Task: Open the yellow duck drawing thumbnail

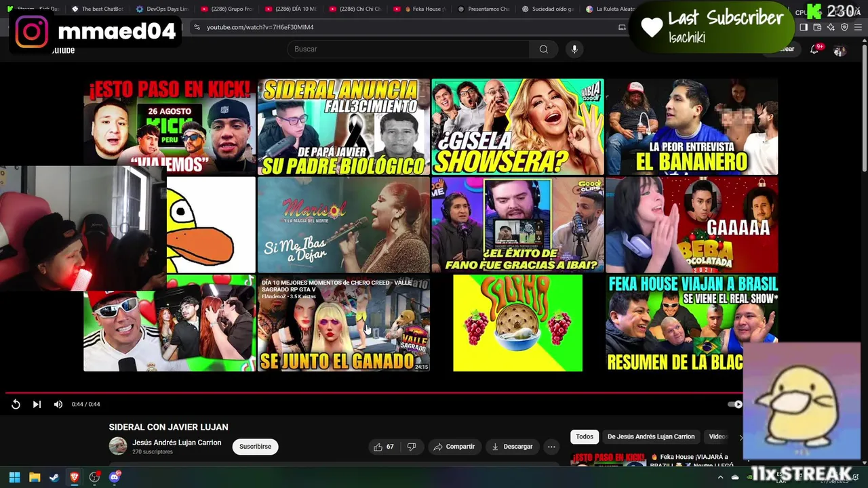Action: click(211, 225)
